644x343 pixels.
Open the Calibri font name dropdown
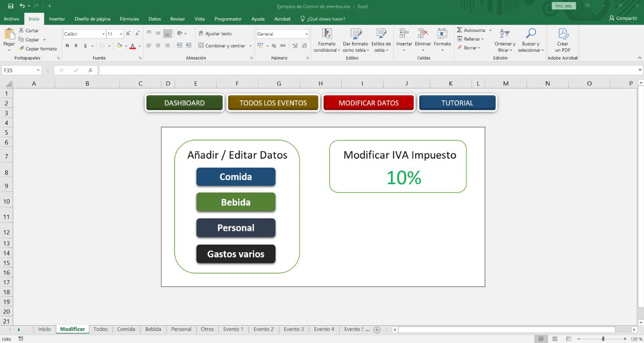coord(103,34)
